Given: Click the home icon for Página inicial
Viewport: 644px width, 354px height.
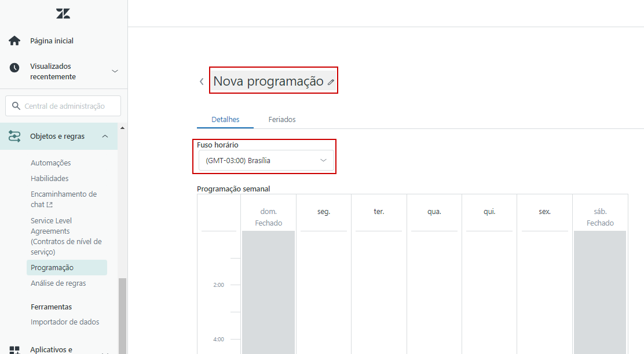Looking at the screenshot, I should (14, 41).
